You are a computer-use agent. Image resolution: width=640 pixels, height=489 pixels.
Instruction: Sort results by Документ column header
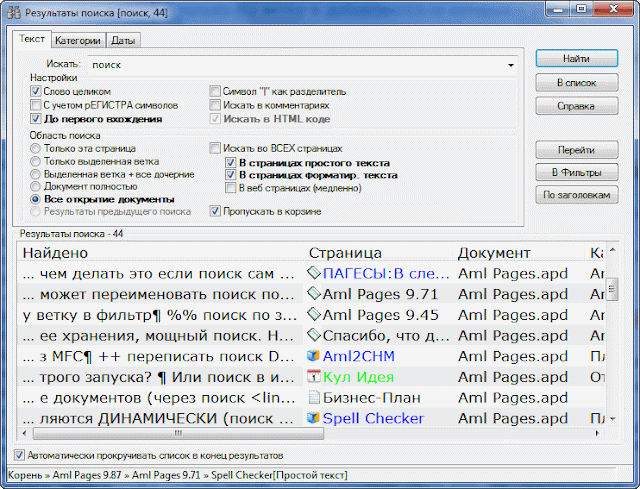pos(520,253)
